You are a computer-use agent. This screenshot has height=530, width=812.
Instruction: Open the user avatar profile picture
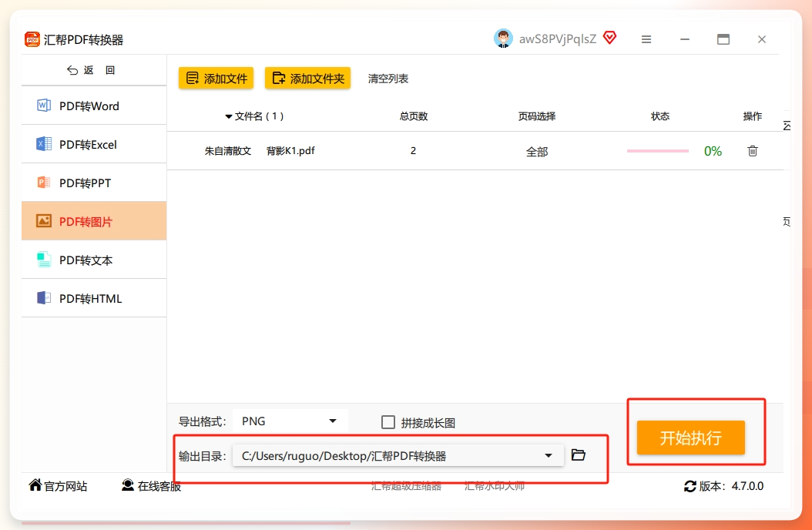click(503, 39)
